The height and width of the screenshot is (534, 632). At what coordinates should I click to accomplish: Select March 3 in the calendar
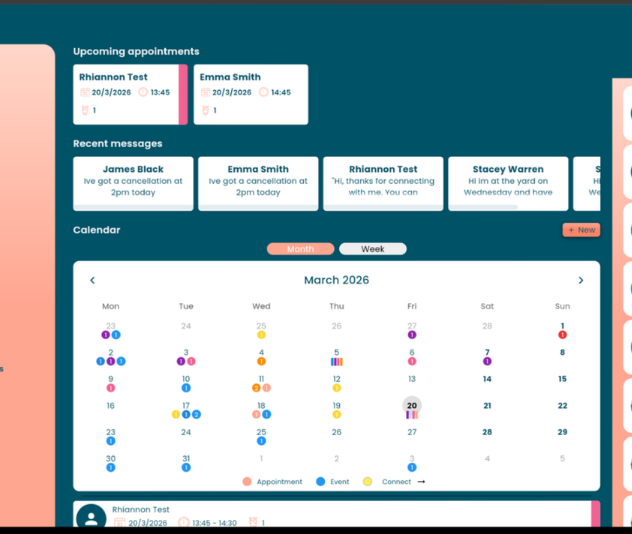[x=186, y=352]
